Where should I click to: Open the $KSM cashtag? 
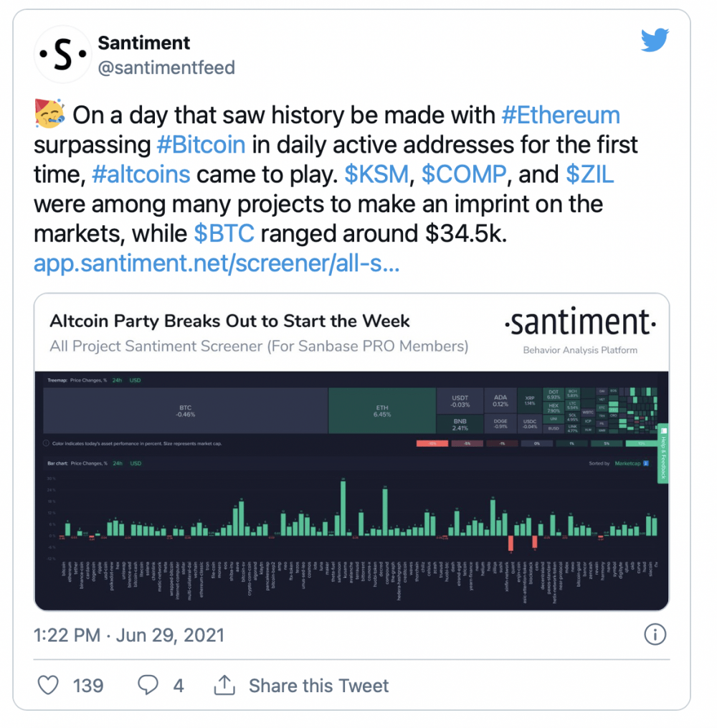point(376,174)
